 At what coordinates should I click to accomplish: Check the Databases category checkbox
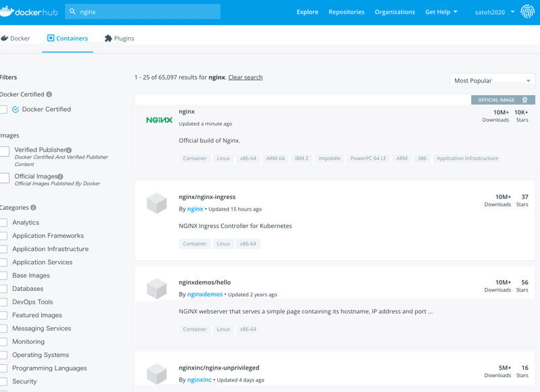pyautogui.click(x=3, y=289)
